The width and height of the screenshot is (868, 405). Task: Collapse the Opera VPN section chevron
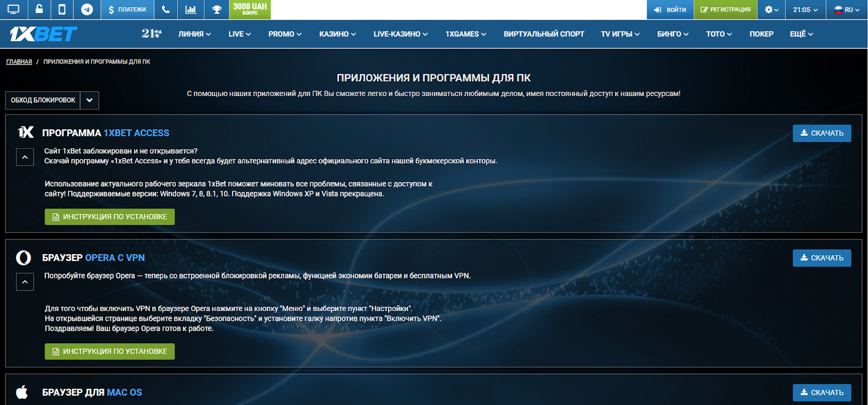click(25, 282)
